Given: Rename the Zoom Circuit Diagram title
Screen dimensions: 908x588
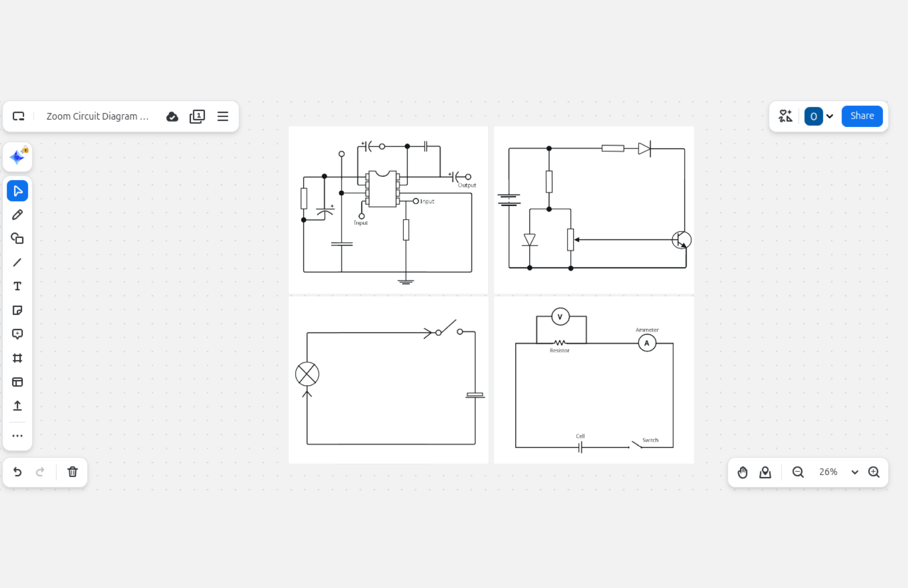Looking at the screenshot, I should (98, 117).
